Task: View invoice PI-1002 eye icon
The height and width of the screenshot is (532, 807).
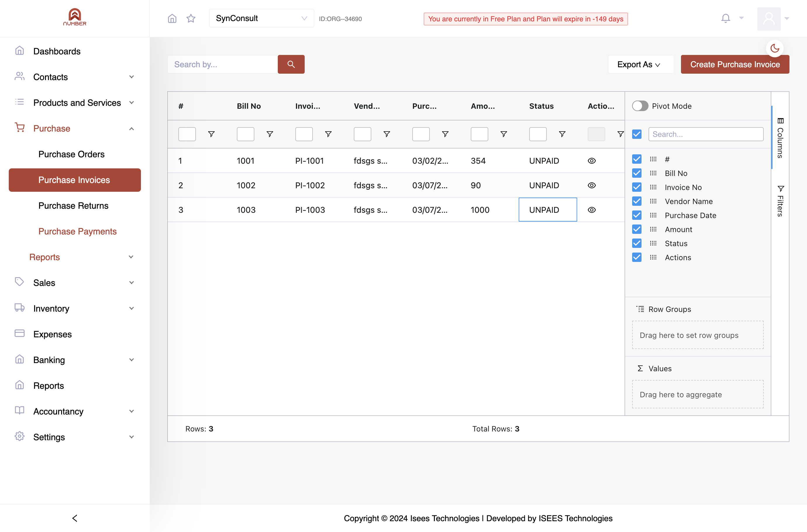Action: [592, 185]
